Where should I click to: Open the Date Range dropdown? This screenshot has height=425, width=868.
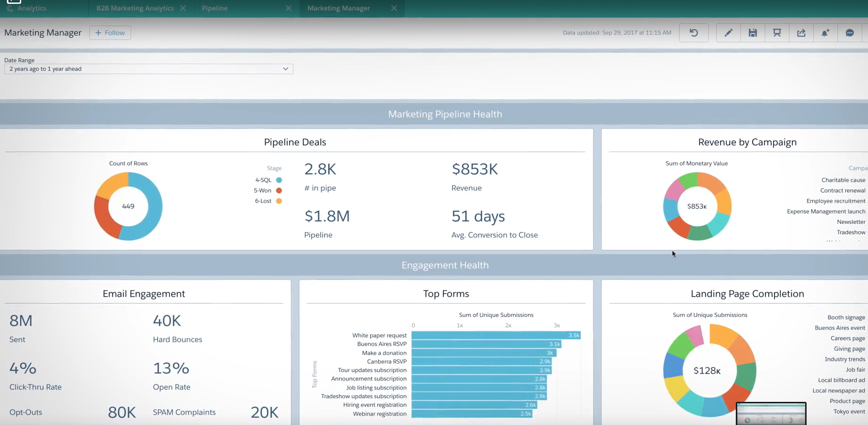click(148, 69)
